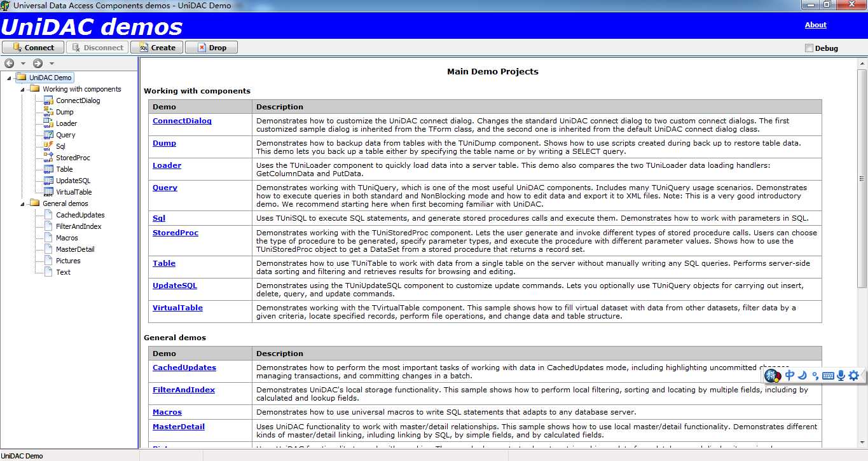
Task: Click the Connect toolbar button
Action: coord(33,47)
